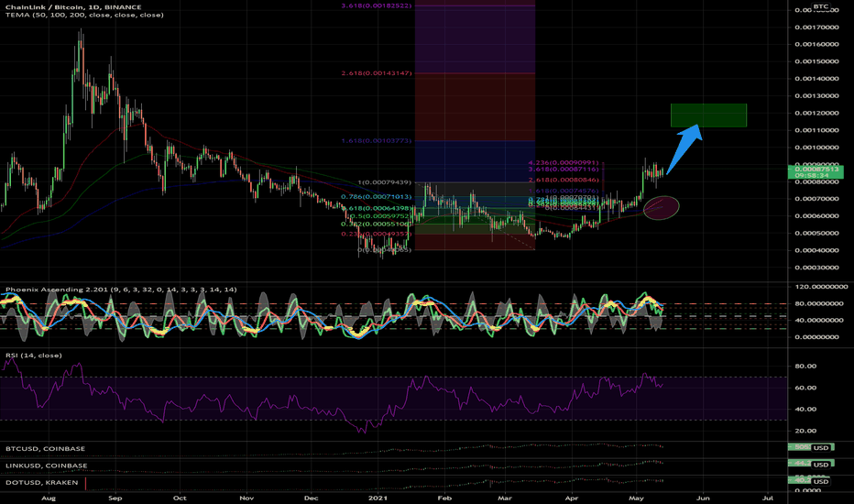Click the 2.618(0.00080846) extension label
The image size is (854, 504).
click(564, 180)
